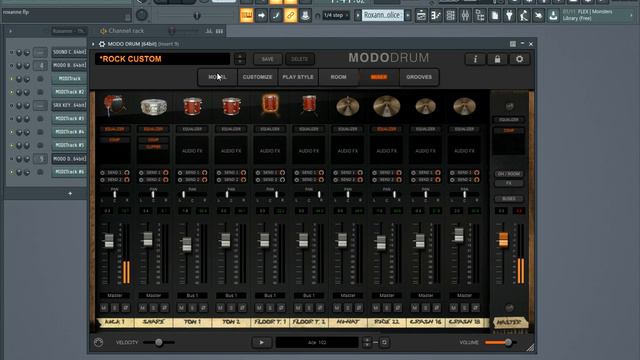Open the step sequencer grid icon

pos(451,16)
